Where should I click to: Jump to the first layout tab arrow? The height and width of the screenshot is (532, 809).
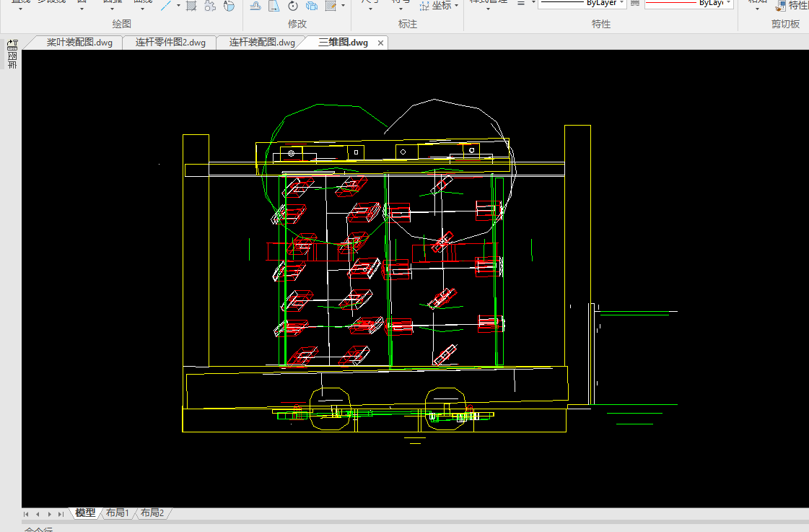[x=26, y=514]
